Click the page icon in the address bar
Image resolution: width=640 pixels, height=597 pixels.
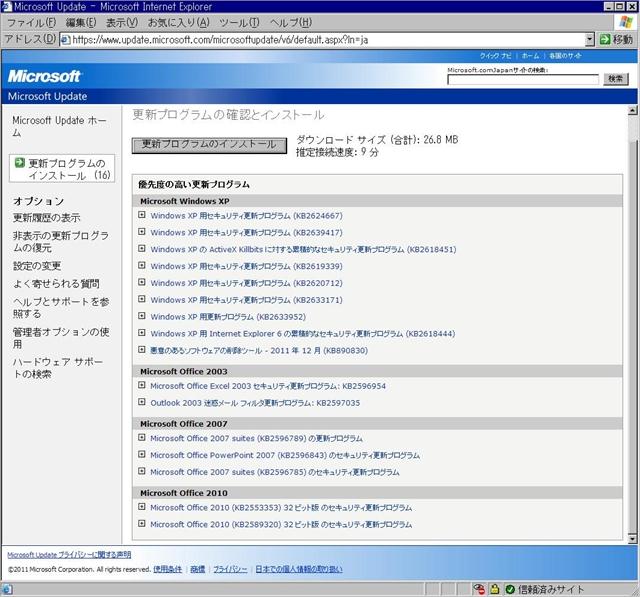(65, 40)
